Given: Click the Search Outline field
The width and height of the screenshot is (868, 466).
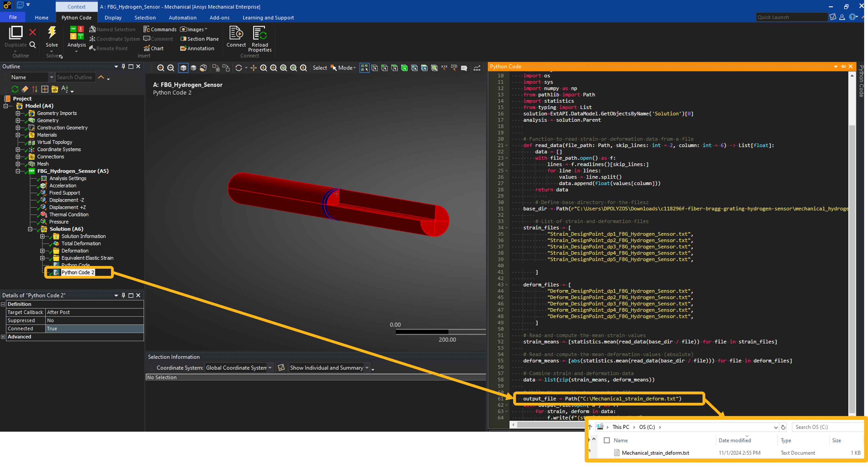Looking at the screenshot, I should pos(76,77).
